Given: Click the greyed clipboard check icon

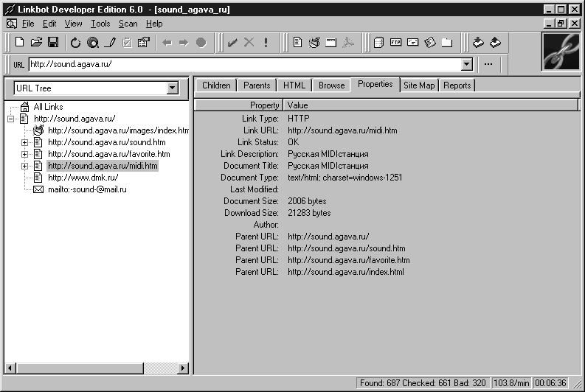Looking at the screenshot, I should (x=127, y=43).
